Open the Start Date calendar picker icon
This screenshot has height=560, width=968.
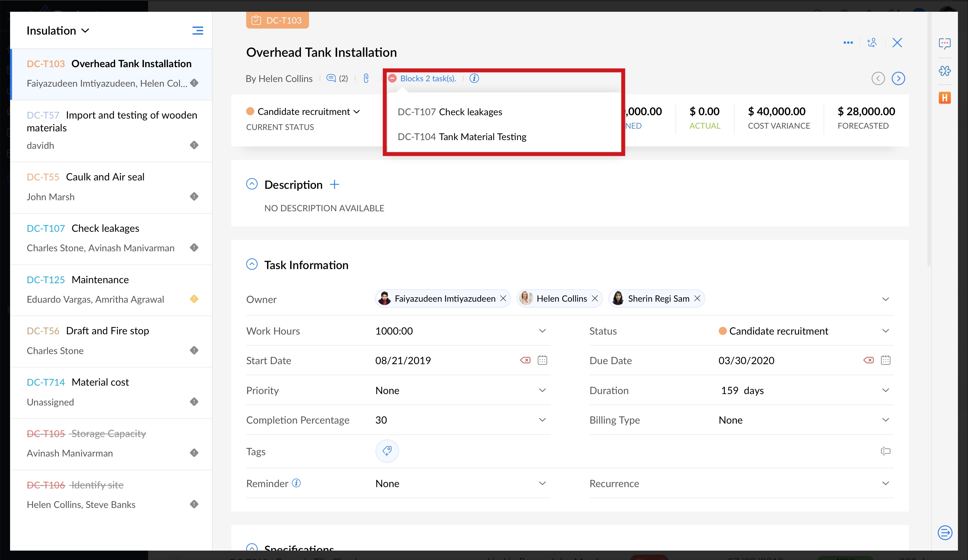click(542, 360)
